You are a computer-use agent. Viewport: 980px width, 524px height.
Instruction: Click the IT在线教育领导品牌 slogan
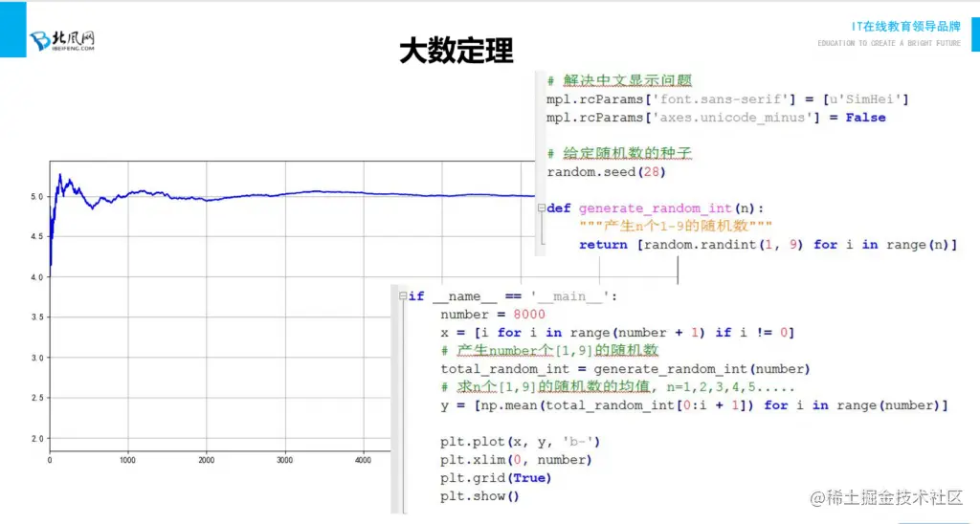click(x=905, y=27)
